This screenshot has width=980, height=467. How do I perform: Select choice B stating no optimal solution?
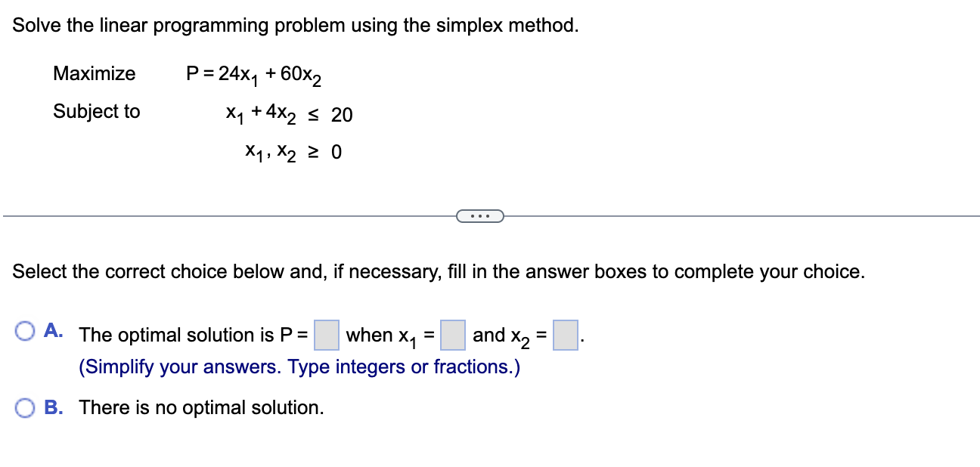pyautogui.click(x=25, y=407)
